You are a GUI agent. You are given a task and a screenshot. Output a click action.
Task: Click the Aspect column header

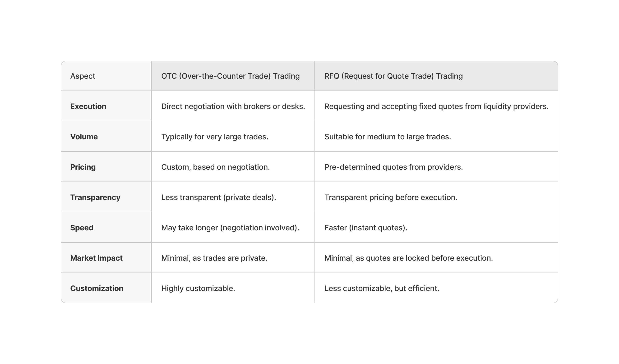83,76
